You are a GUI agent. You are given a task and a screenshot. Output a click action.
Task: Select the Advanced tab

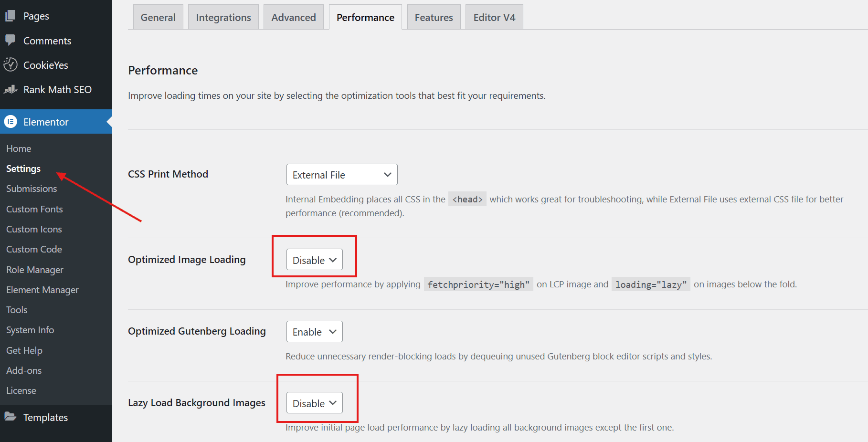pos(294,17)
